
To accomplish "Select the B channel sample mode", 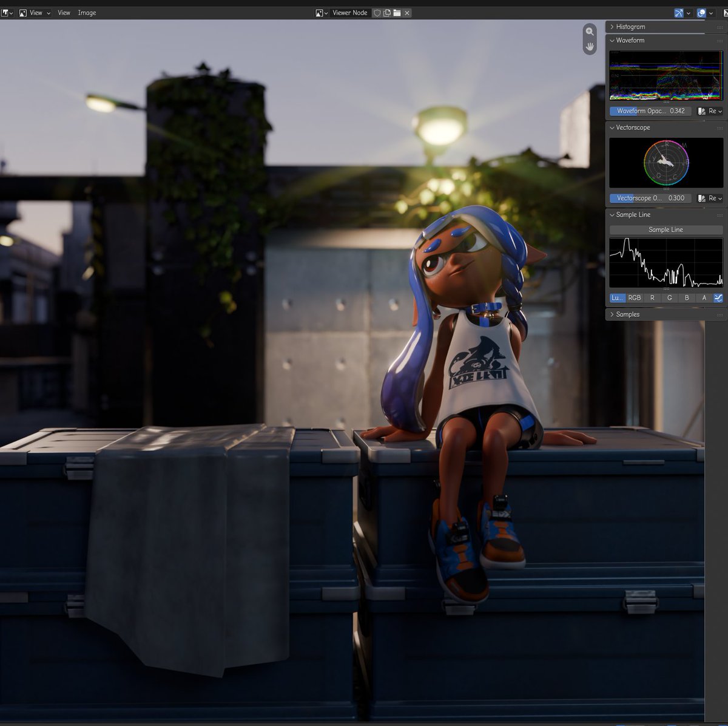I will 687,298.
